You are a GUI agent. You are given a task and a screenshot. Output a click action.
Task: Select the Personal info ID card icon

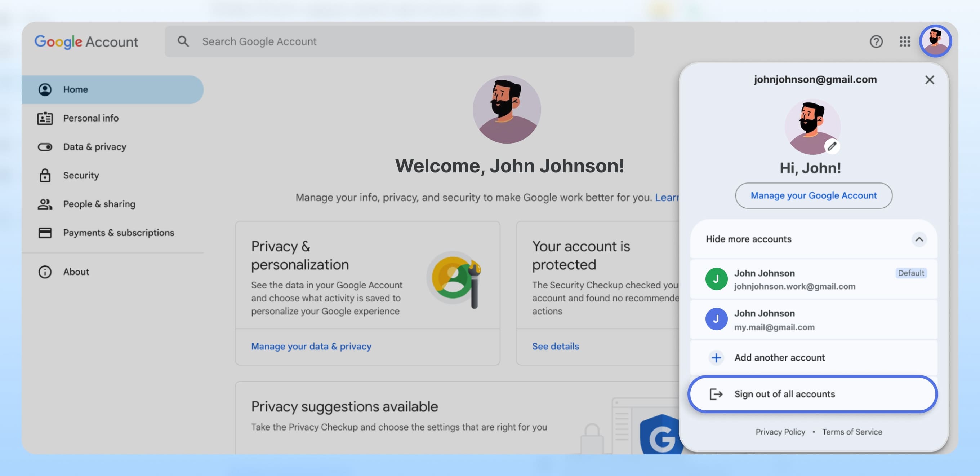(45, 118)
